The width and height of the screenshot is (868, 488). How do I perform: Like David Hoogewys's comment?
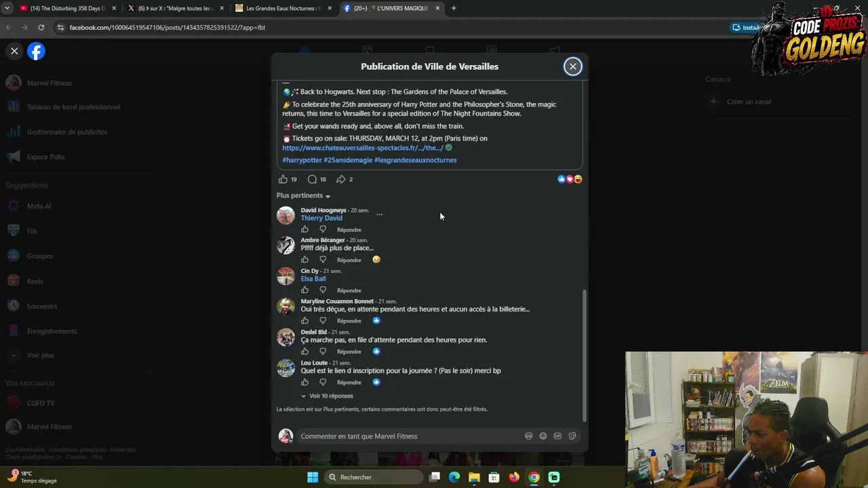(305, 230)
